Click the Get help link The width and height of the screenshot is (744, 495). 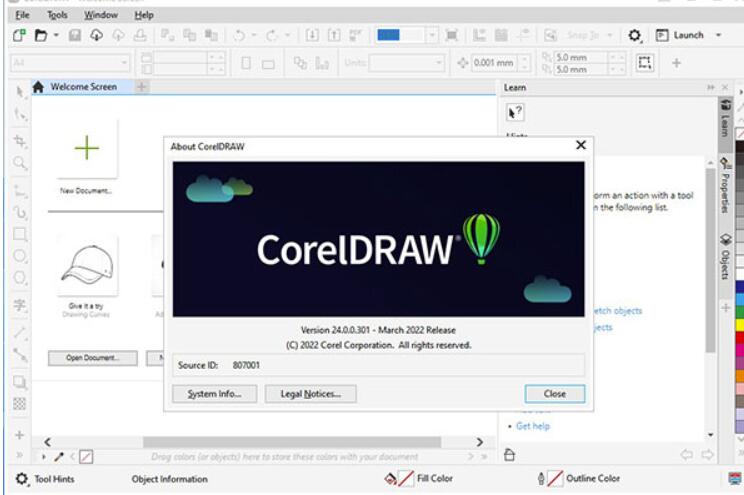point(532,426)
